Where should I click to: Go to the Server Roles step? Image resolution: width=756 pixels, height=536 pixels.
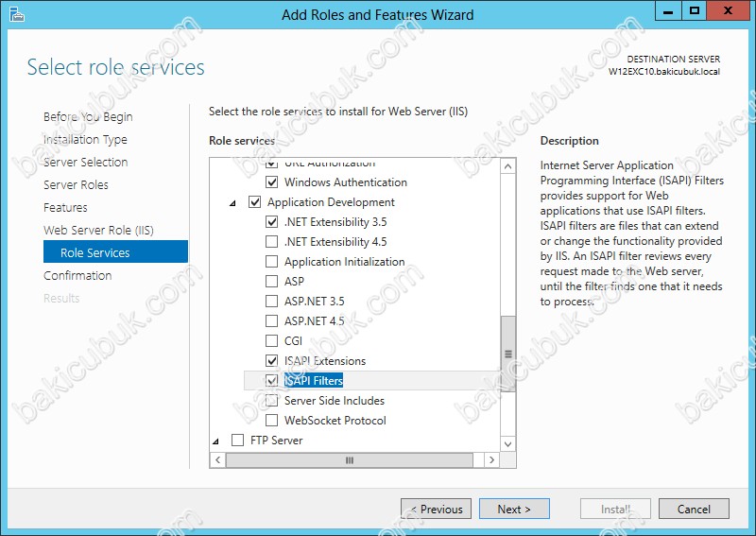(76, 184)
